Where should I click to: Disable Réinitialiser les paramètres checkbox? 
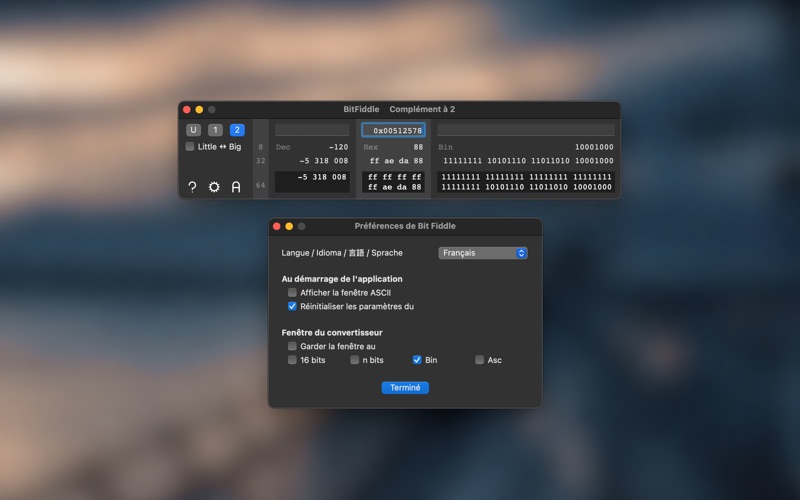[292, 306]
